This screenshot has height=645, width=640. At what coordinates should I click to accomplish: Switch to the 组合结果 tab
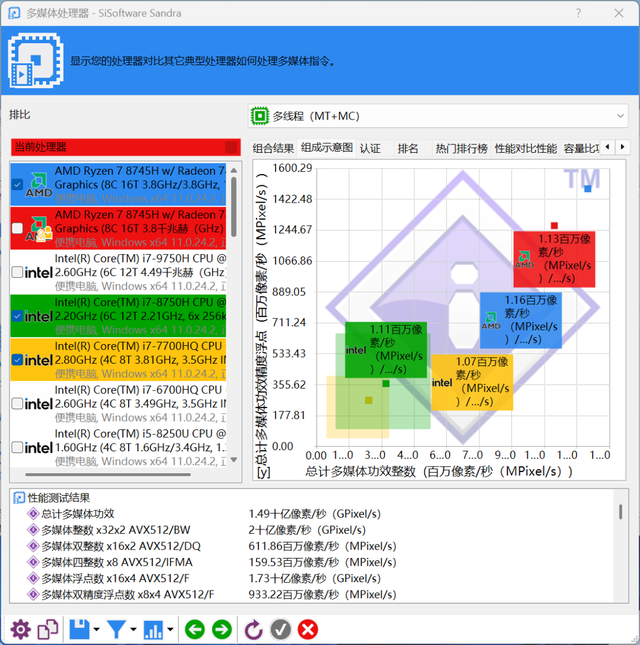[x=273, y=148]
